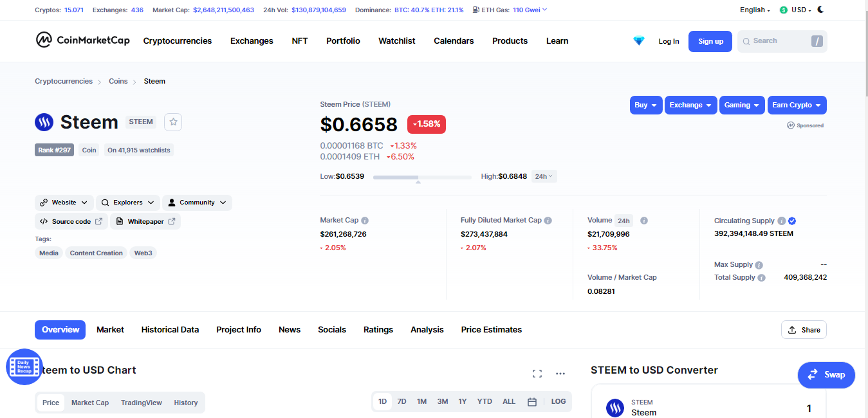Select the 3M chart range
Viewport: 868px width, 418px height.
click(443, 401)
